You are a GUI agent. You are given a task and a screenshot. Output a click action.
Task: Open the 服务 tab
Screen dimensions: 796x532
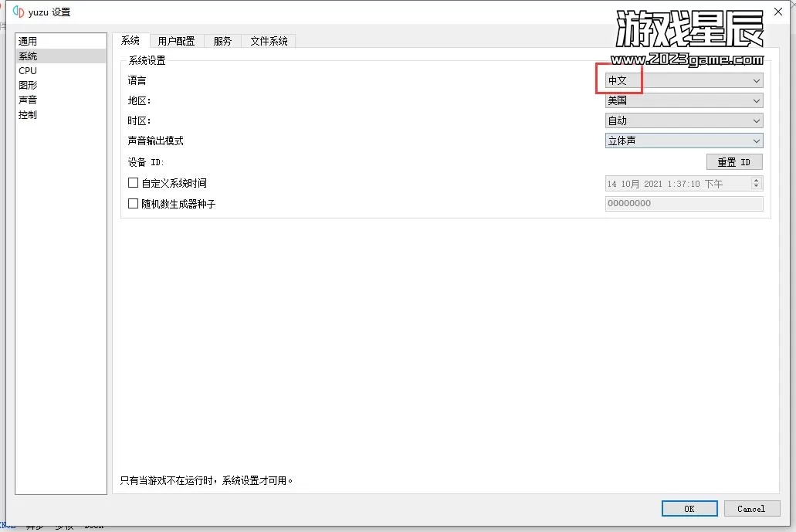(222, 41)
